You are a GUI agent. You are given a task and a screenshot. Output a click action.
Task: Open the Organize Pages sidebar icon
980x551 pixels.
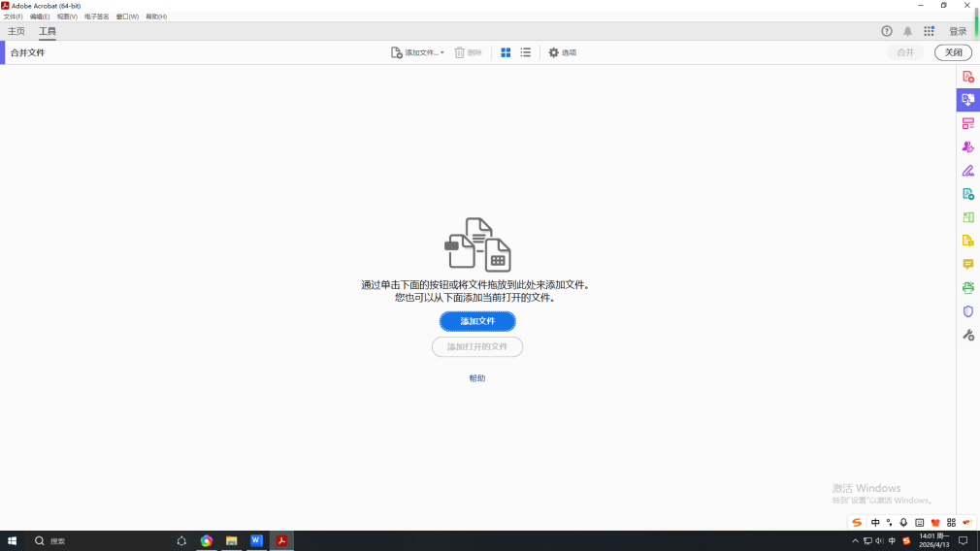coord(967,123)
